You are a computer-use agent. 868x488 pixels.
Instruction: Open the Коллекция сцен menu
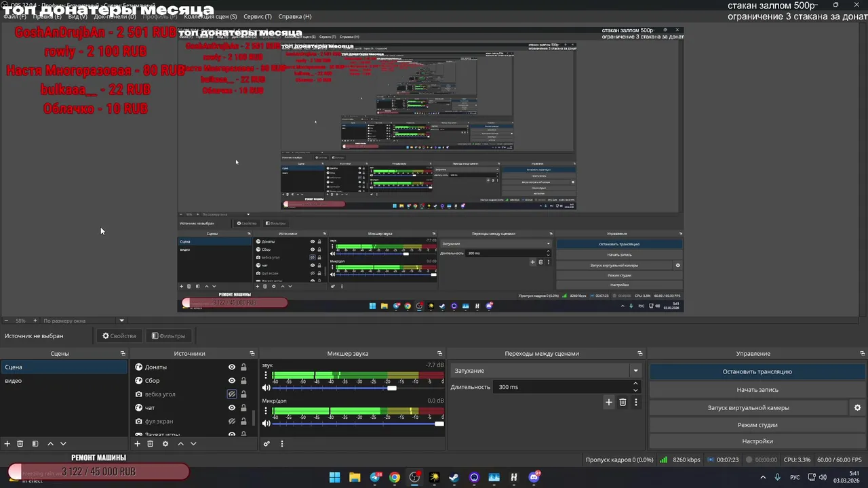[210, 16]
